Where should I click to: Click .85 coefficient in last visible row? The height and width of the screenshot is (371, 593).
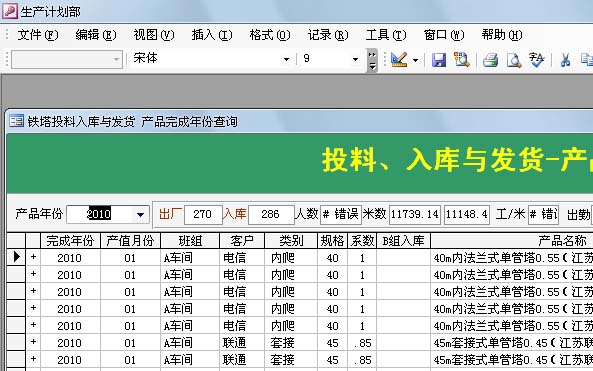coord(363,360)
